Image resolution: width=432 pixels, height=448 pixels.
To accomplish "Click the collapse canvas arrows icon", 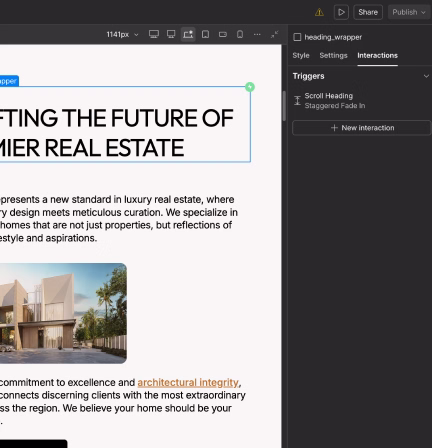I will pyautogui.click(x=274, y=34).
